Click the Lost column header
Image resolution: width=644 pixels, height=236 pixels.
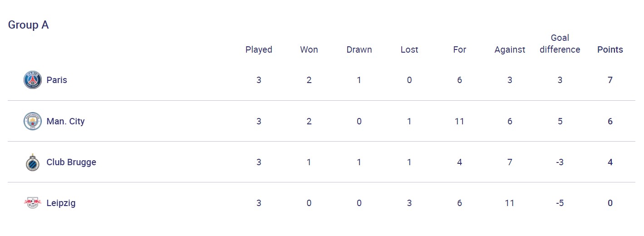click(409, 49)
